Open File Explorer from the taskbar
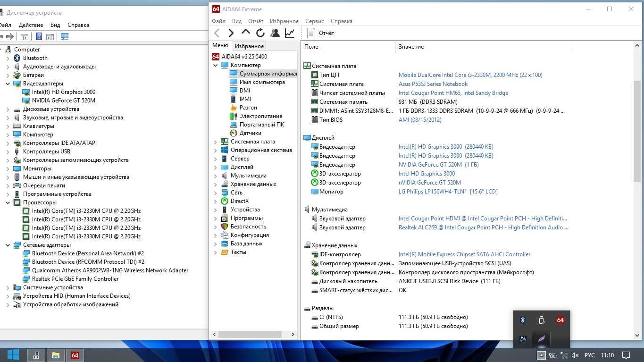The width and height of the screenshot is (644, 362). click(55, 355)
